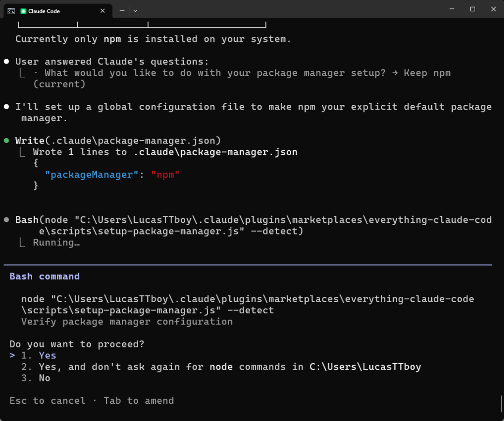Open a new terminal tab

coord(122,11)
